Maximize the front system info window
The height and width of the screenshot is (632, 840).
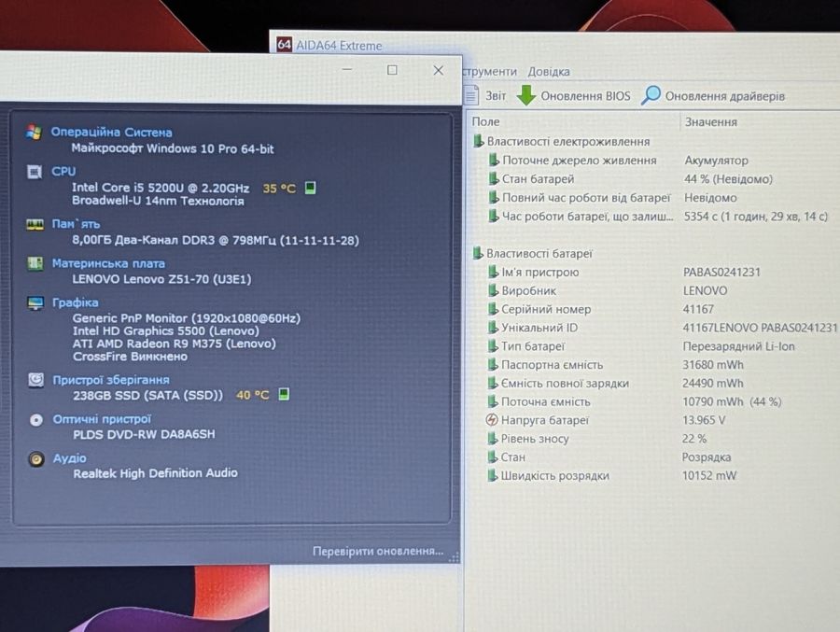click(392, 70)
